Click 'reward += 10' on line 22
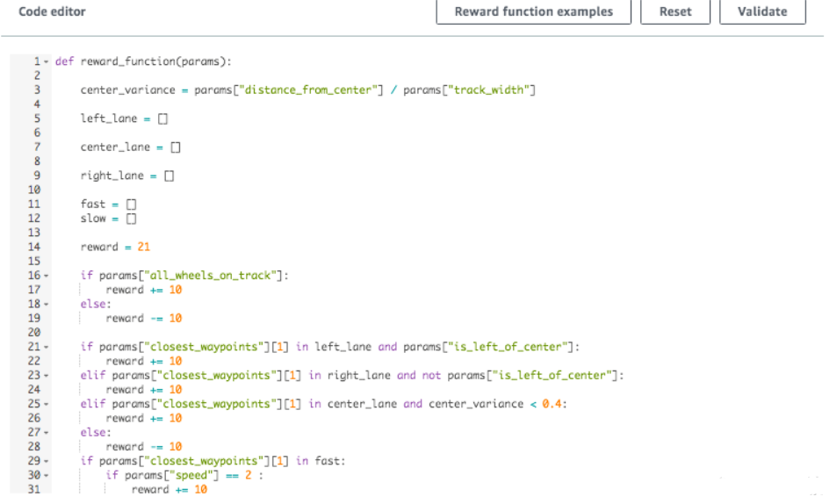The width and height of the screenshot is (837, 504). [x=143, y=361]
